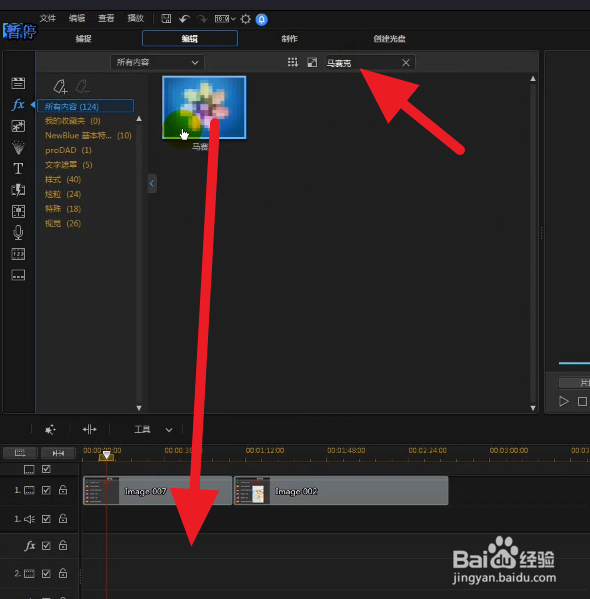
Task: Open the Audio Mixing Room
Action: (x=18, y=211)
